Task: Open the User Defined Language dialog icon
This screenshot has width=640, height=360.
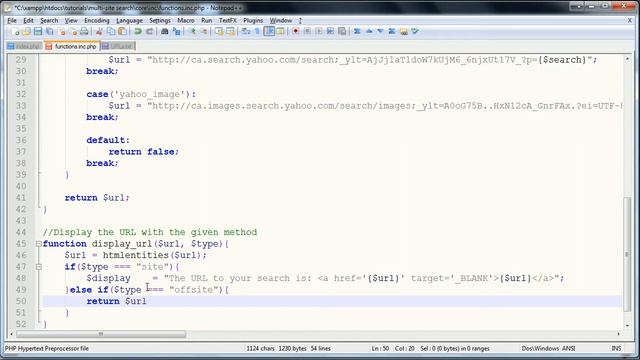Action: [280, 31]
